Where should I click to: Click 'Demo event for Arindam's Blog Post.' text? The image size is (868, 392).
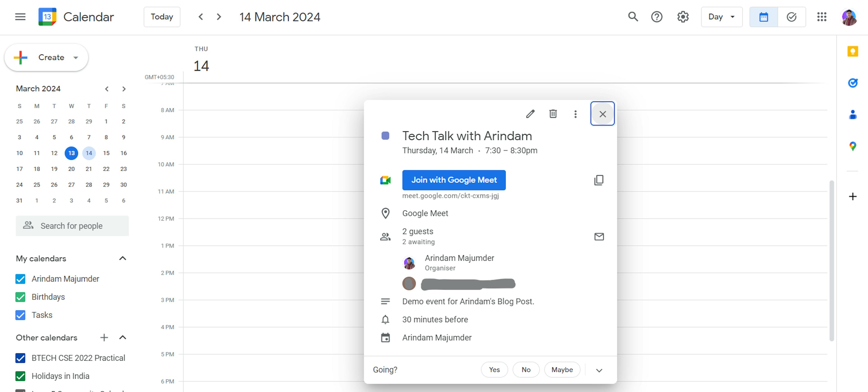coord(468,301)
